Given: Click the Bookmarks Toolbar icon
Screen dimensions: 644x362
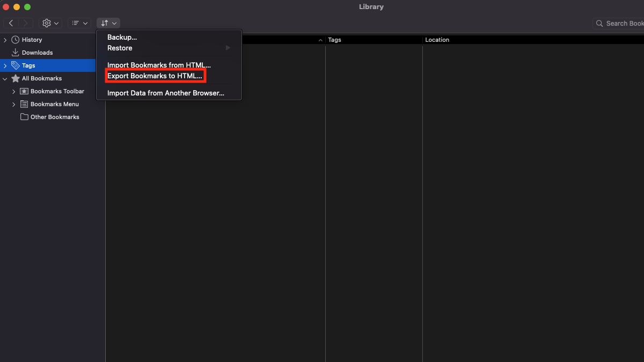Looking at the screenshot, I should point(24,91).
